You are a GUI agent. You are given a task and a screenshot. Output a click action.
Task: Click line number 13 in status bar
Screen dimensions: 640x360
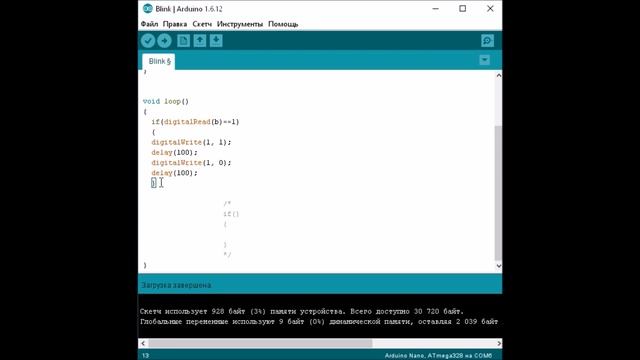(x=146, y=356)
